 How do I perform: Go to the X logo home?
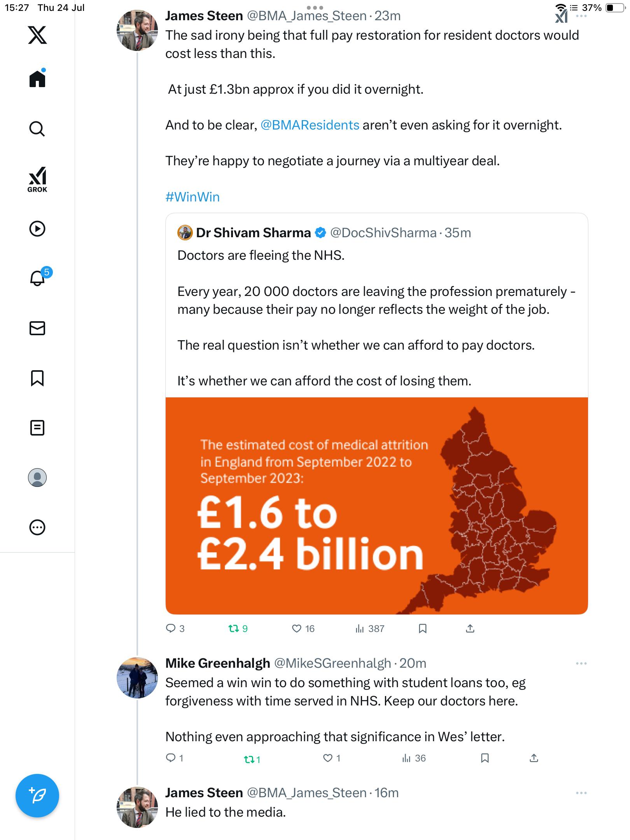[37, 35]
